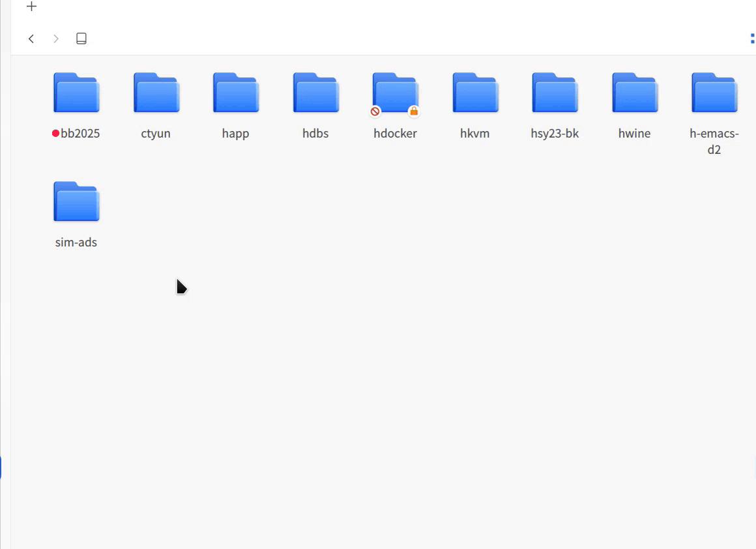756x549 pixels.
Task: Click the happ folder name
Action: click(235, 134)
